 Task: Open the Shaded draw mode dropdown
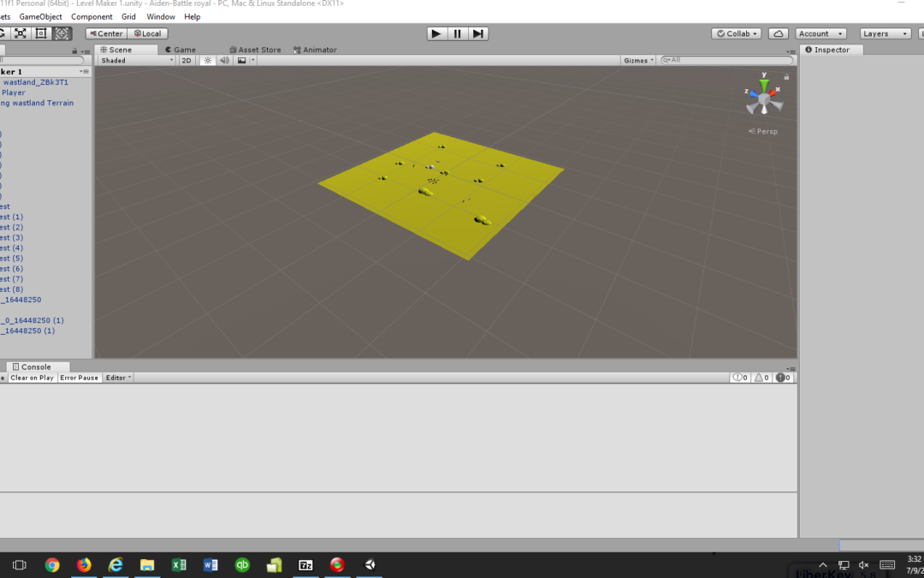point(137,60)
